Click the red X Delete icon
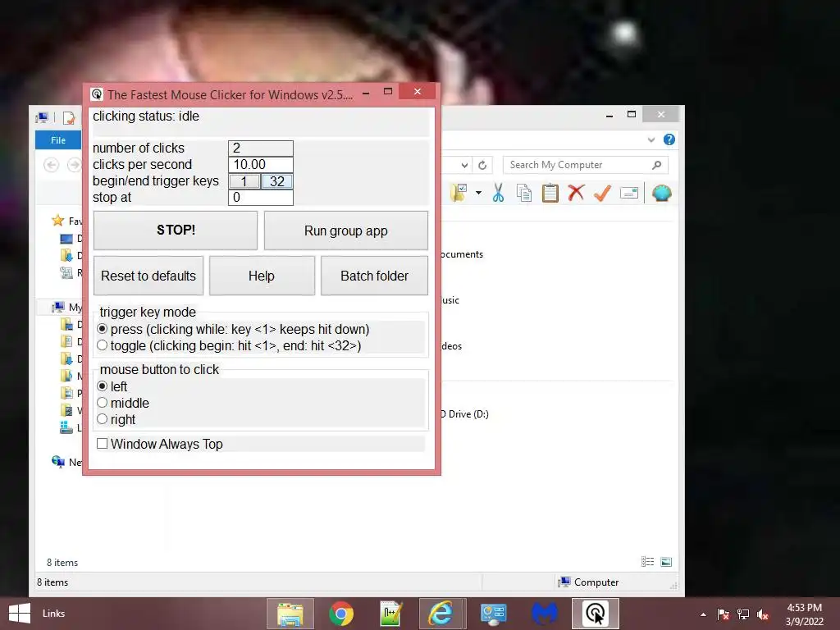Screen dimensions: 840x630 pyautogui.click(x=576, y=193)
